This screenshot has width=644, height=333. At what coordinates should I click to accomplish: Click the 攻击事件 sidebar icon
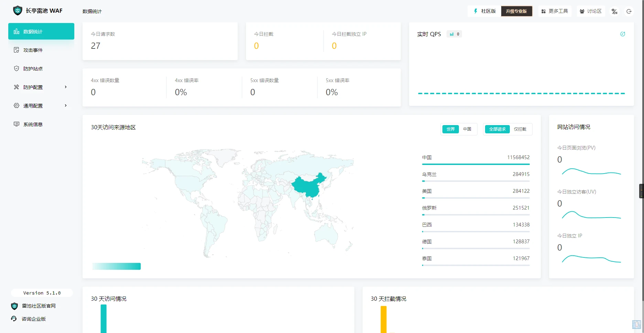tap(16, 50)
